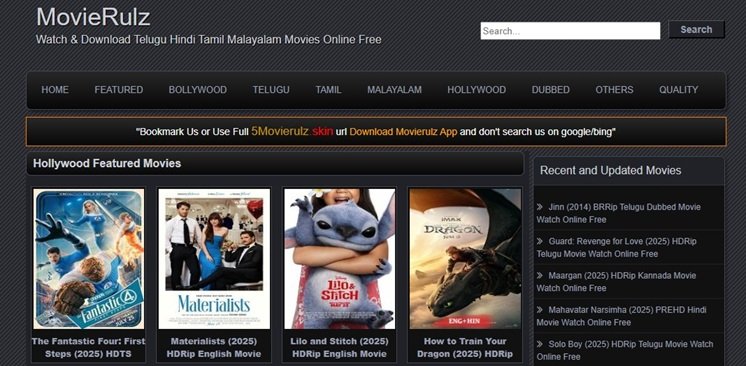This screenshot has height=366, width=746.
Task: Open Mahavatar Narsimha (2025) PREHD Hindi link
Action: tap(621, 316)
